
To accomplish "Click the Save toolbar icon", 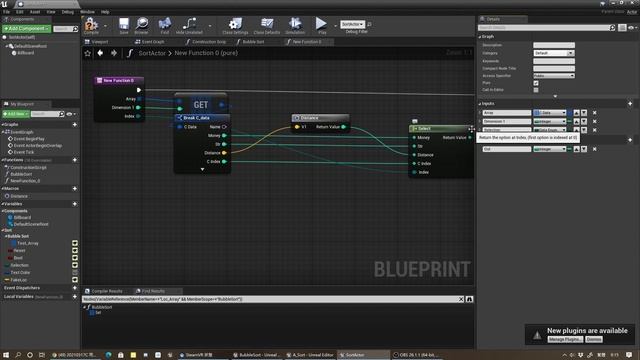I will [x=124, y=26].
